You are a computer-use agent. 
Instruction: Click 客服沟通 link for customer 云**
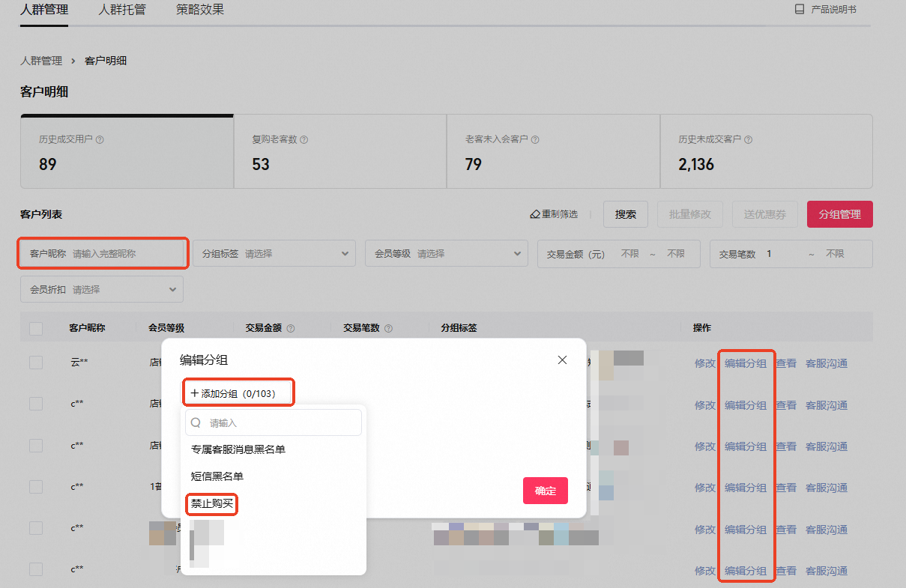(827, 363)
